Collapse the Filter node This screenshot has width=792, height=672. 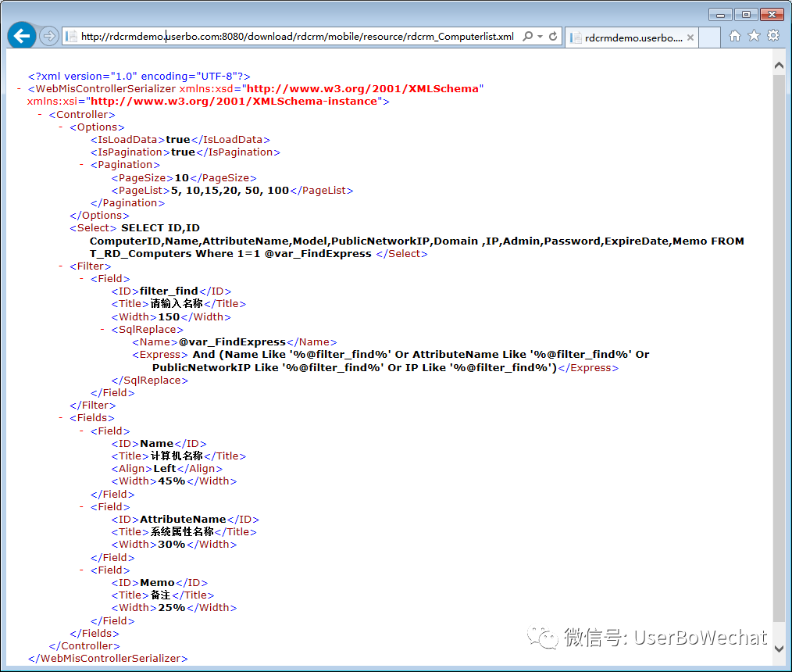[x=61, y=266]
